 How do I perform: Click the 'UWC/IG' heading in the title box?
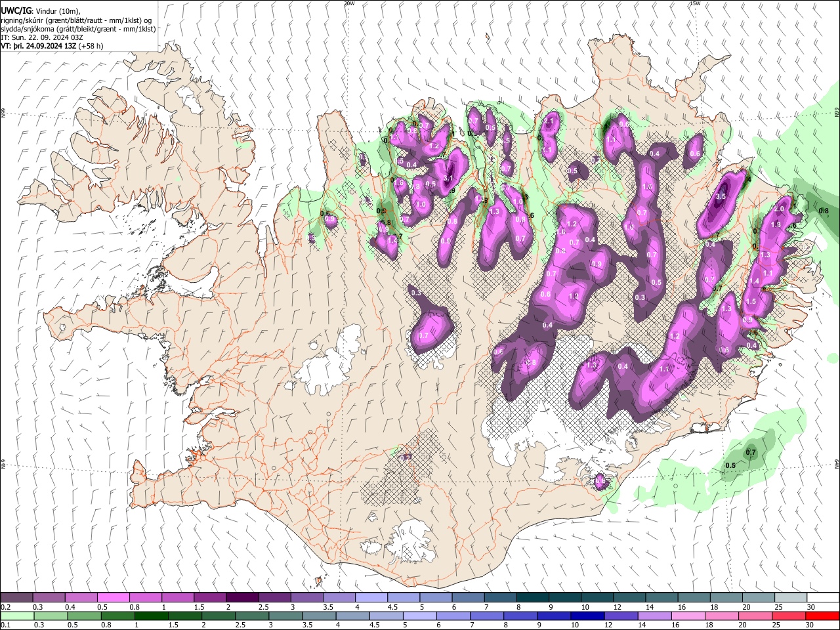click(16, 11)
